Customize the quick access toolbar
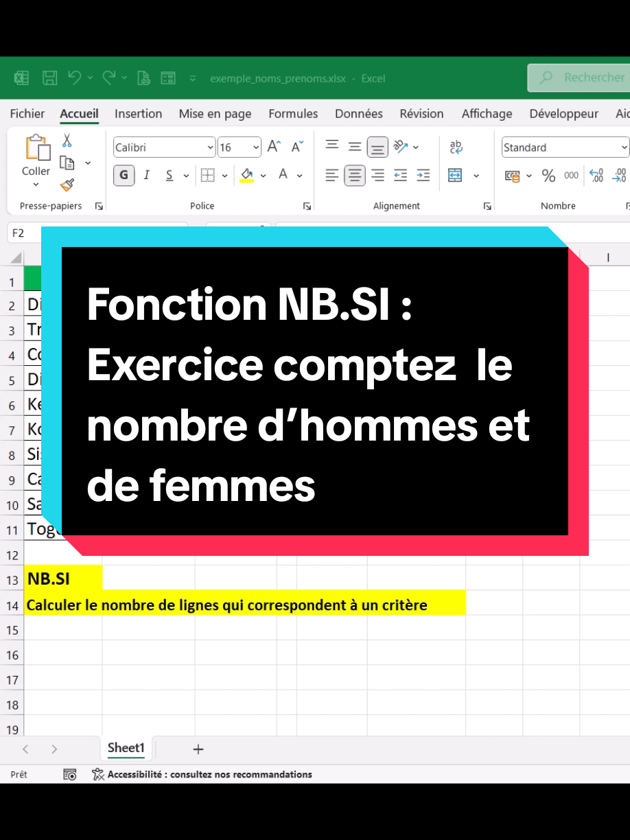Screen dimensions: 630x840 click(x=194, y=79)
